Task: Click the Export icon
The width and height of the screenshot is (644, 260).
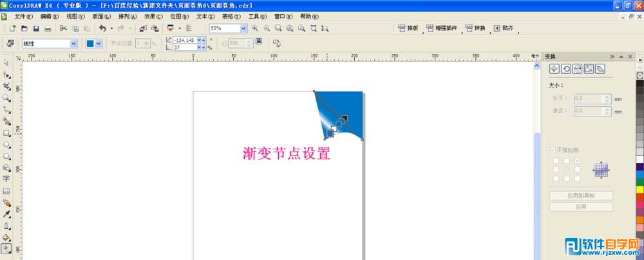Action: (x=155, y=28)
